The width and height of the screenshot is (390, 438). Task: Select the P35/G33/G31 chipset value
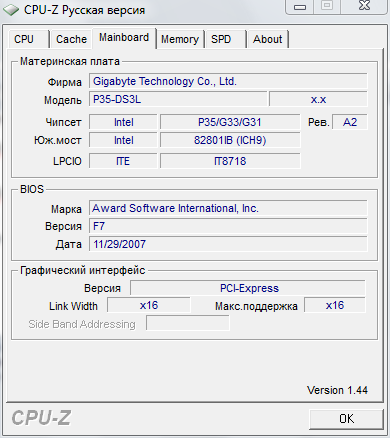230,122
